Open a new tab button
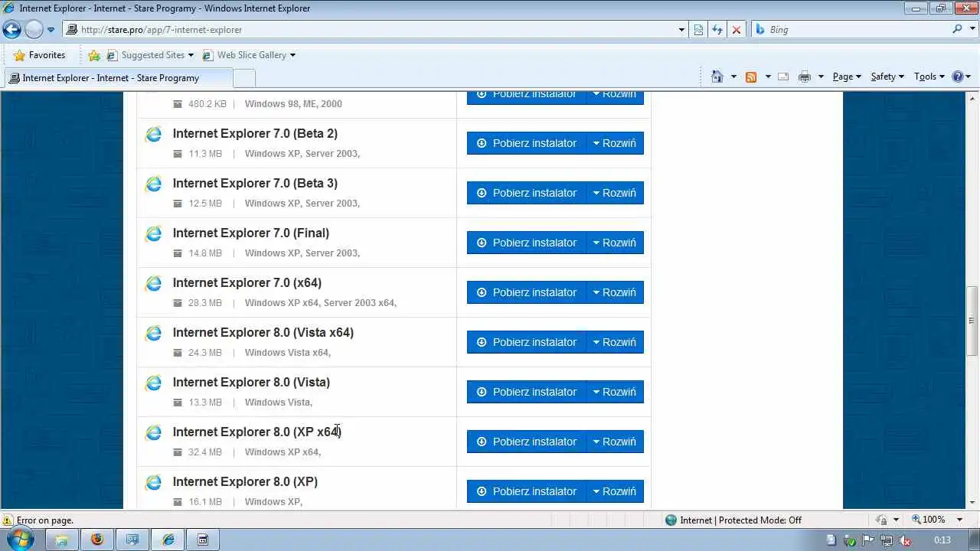The width and height of the screenshot is (980, 551). click(x=244, y=78)
